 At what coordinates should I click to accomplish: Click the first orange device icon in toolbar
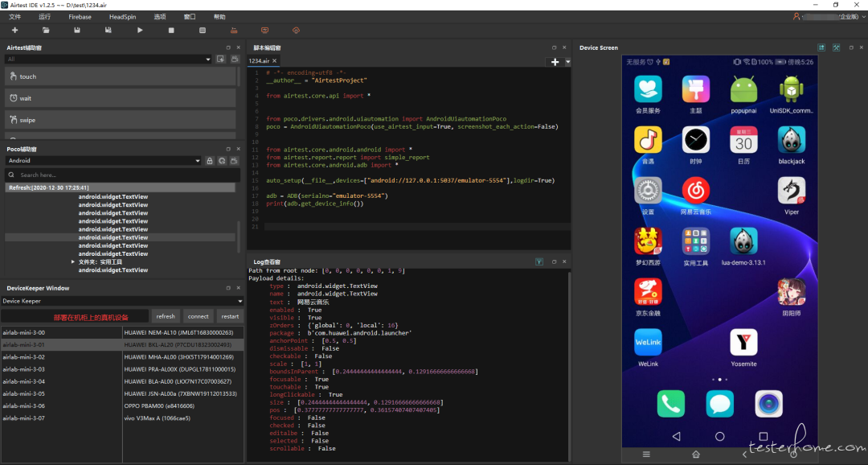point(234,31)
